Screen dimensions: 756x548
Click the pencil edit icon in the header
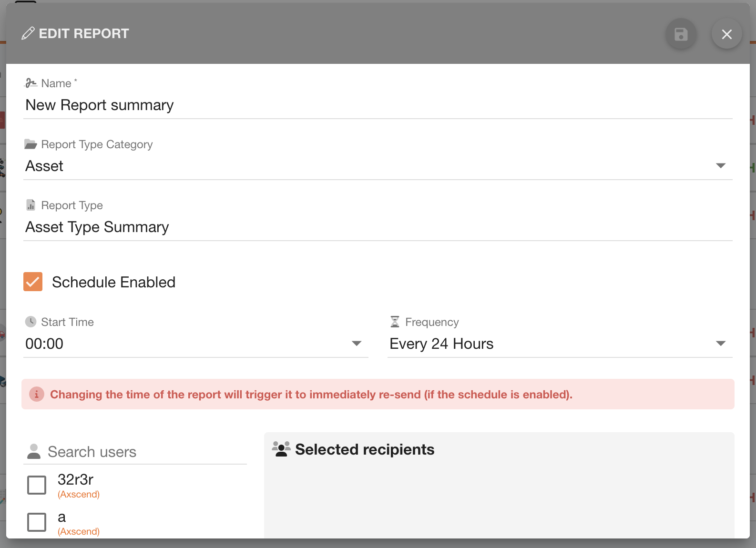click(28, 33)
